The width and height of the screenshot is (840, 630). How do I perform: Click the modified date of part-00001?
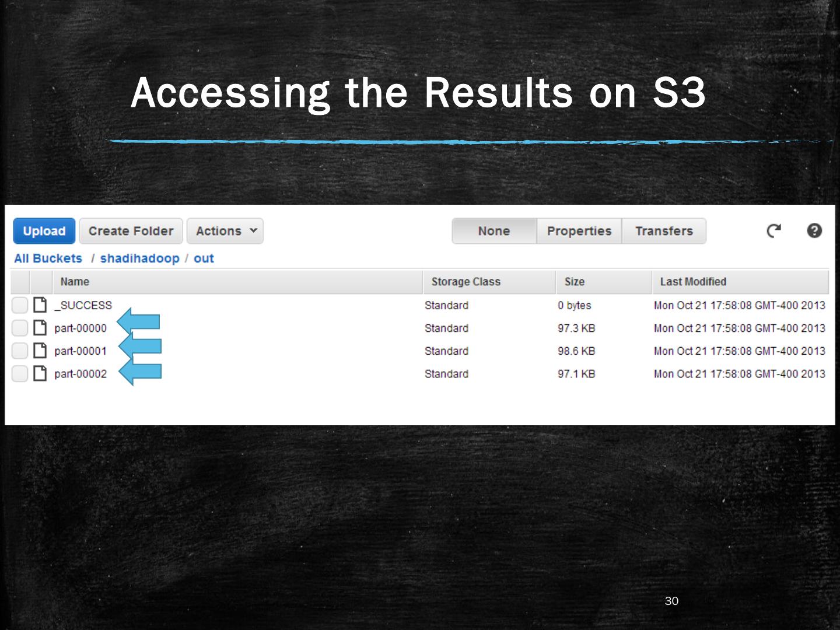(x=740, y=351)
